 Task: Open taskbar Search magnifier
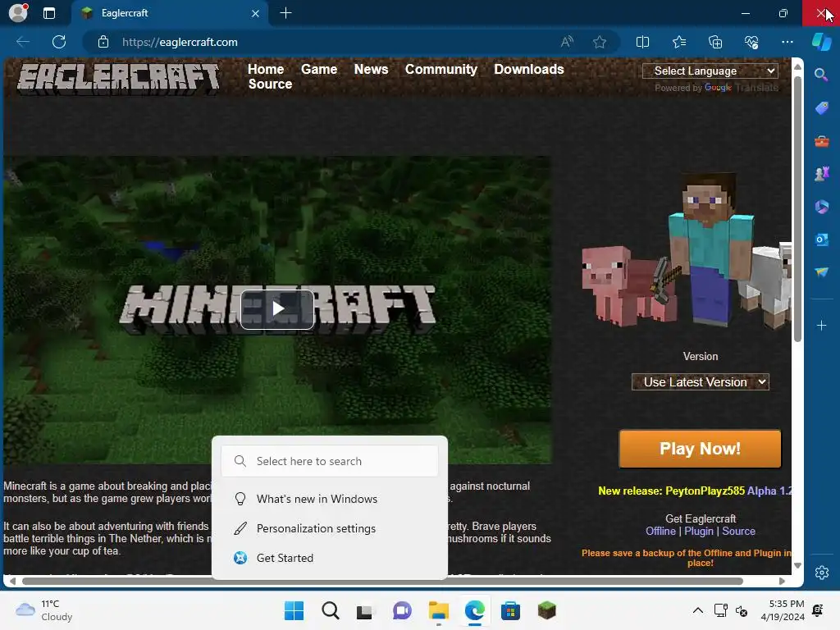pyautogui.click(x=331, y=610)
